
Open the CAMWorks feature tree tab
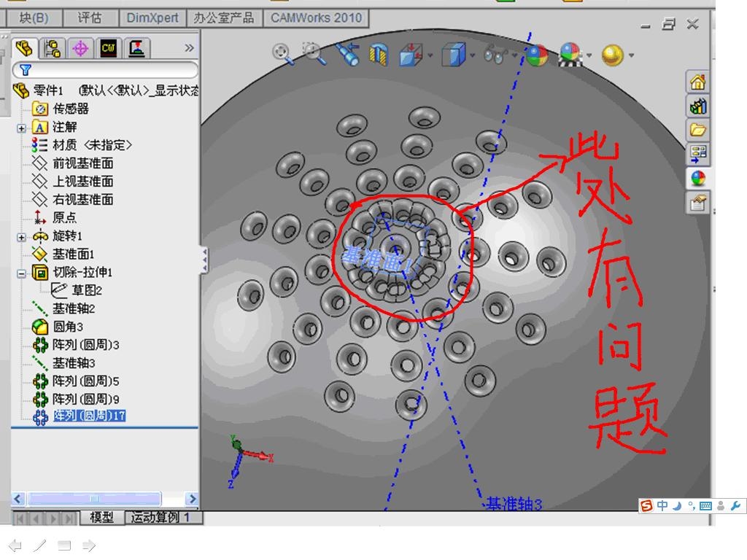[109, 48]
